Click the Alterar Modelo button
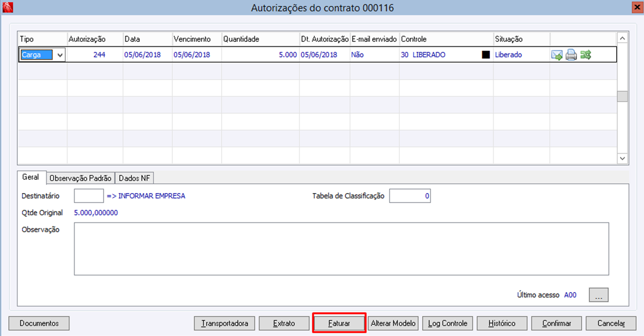 [x=393, y=323]
